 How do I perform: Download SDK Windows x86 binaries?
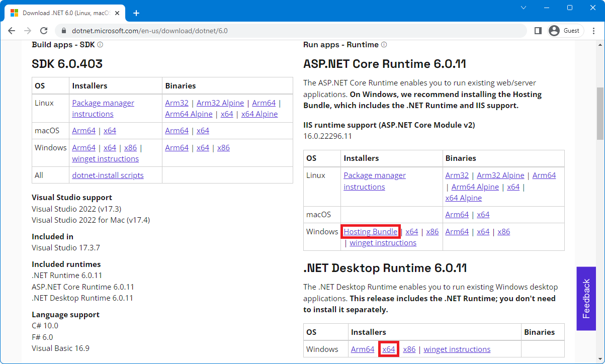pos(223,147)
